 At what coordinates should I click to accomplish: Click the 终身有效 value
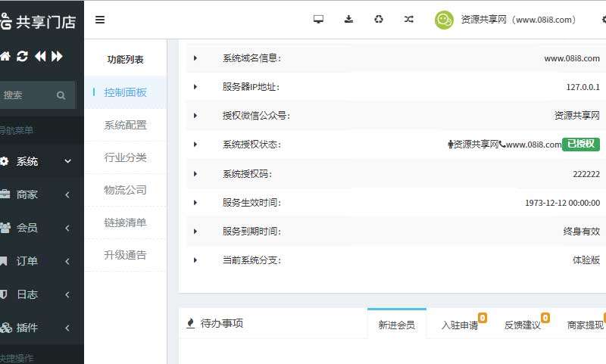click(582, 232)
